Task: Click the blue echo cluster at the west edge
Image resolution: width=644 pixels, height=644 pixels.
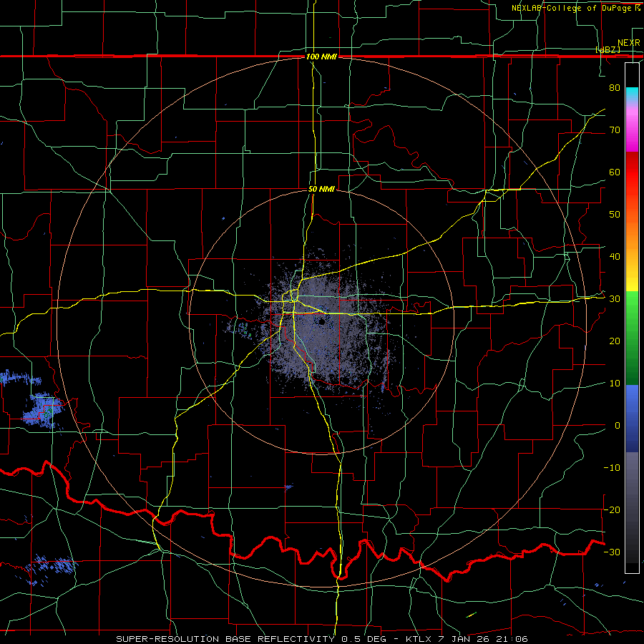Action: (43, 411)
